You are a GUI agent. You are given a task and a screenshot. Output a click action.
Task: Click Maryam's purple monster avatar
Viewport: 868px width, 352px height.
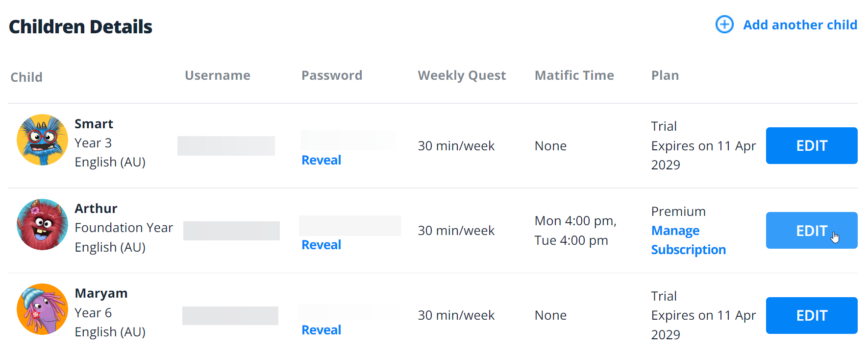click(x=43, y=309)
